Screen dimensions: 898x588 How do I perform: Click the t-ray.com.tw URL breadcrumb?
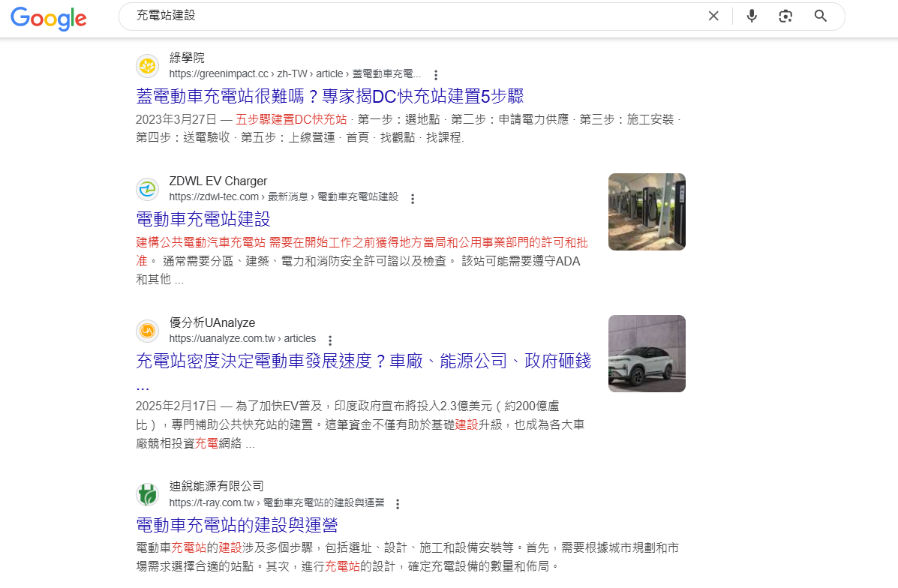tap(277, 502)
